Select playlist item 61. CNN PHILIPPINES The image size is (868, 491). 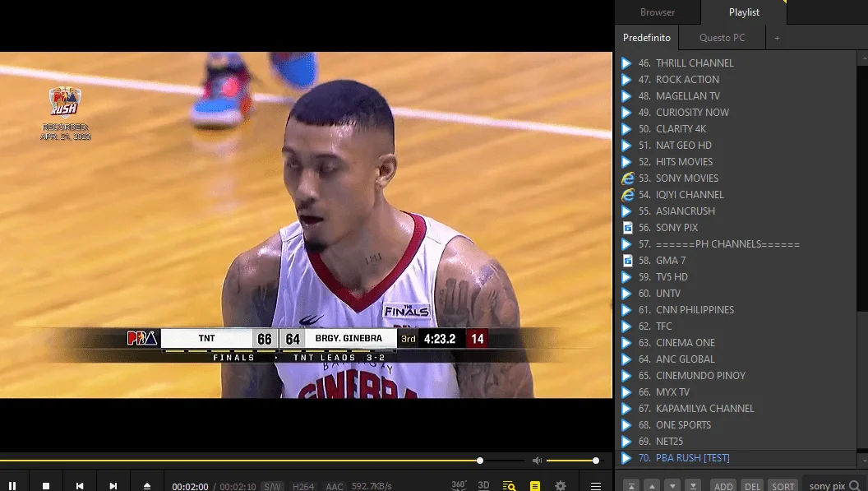737,310
